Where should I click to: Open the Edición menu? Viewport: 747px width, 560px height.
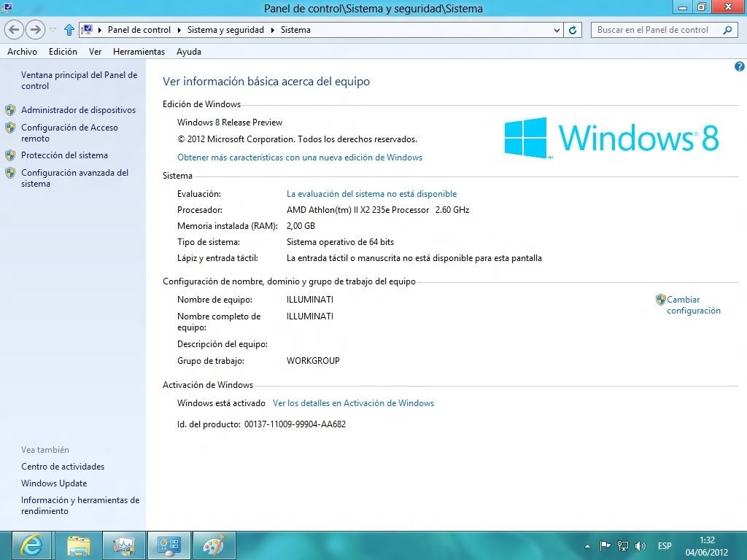pos(63,52)
